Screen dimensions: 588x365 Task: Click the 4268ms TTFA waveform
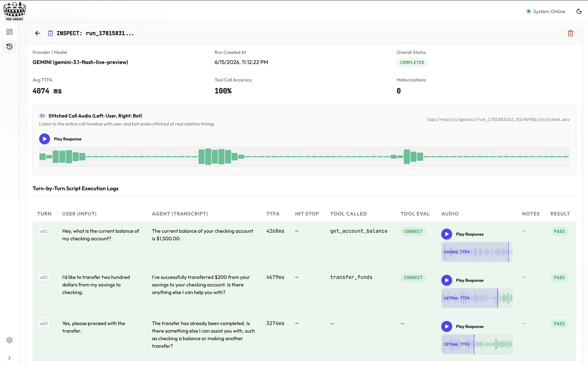pyautogui.click(x=477, y=252)
